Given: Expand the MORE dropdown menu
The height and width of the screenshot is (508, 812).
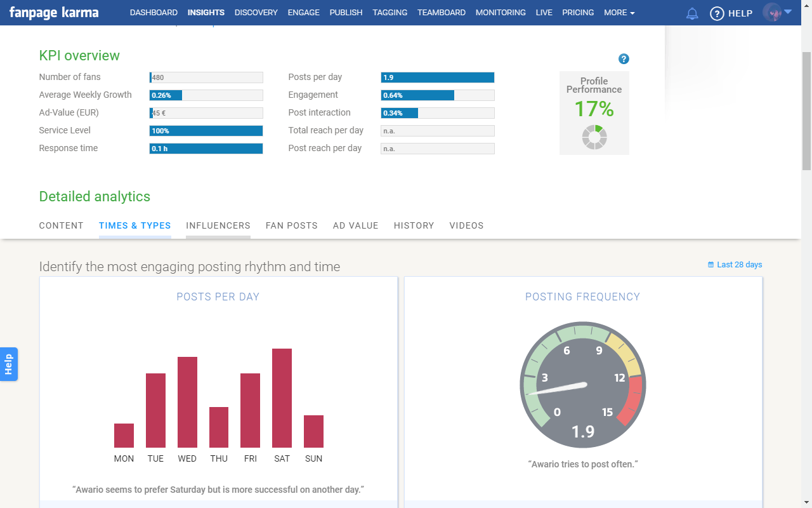Looking at the screenshot, I should pyautogui.click(x=619, y=13).
